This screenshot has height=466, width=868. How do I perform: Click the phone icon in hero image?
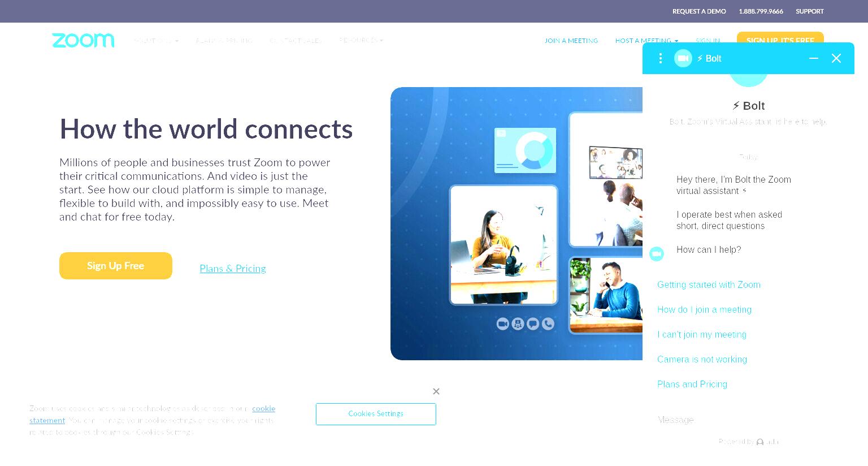tap(548, 323)
